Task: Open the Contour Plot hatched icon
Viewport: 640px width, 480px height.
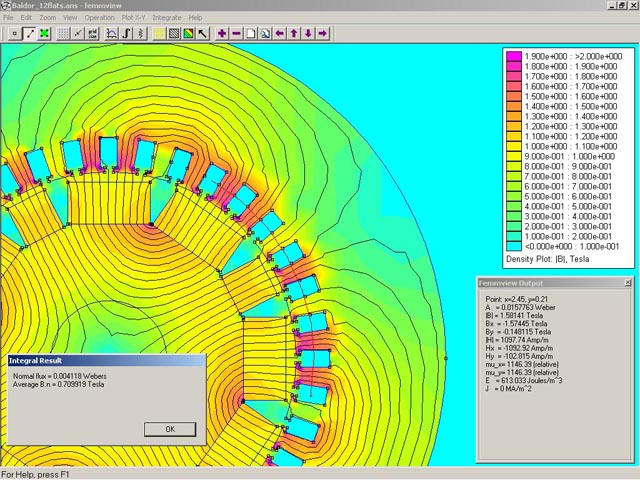Action: tap(174, 33)
